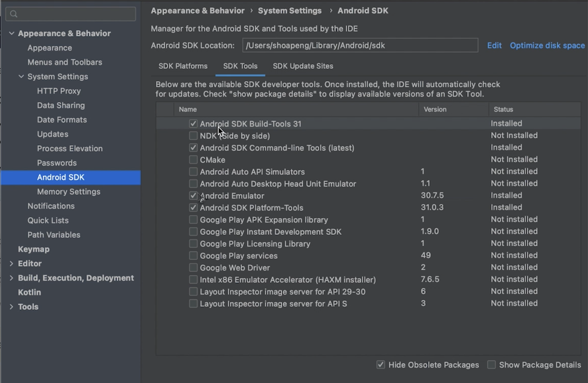Image resolution: width=588 pixels, height=383 pixels.
Task: Uncheck Android SDK Build-Tools 31 checkbox
Action: click(193, 123)
